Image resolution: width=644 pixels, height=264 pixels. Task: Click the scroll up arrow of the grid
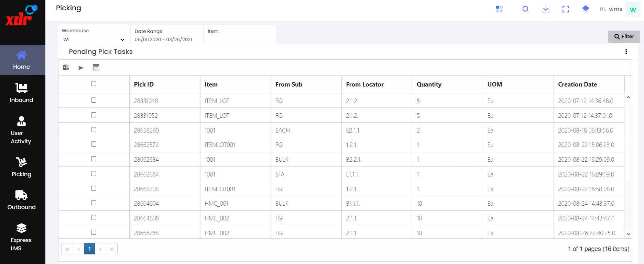click(628, 97)
